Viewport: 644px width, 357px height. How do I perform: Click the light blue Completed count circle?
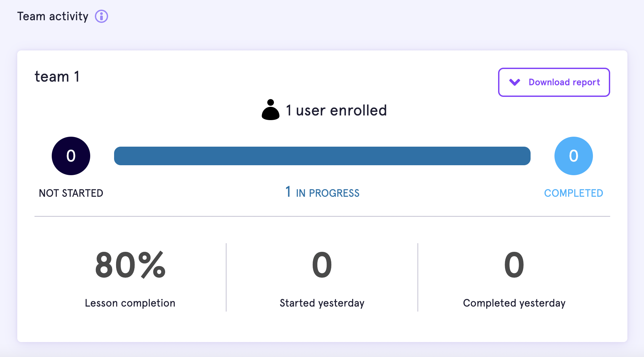tap(574, 156)
